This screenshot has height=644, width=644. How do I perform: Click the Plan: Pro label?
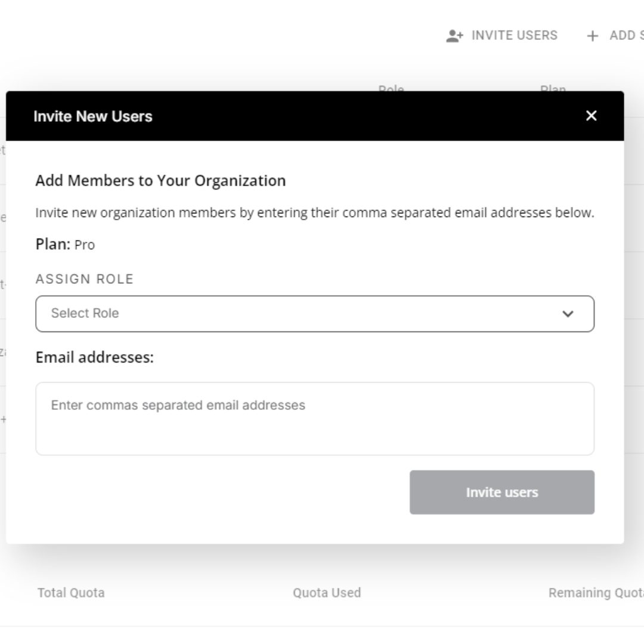coord(64,244)
